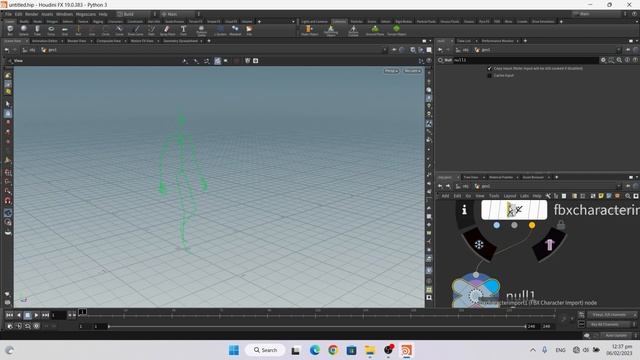Click the grey middle output dot of fbxcharacterimport
The image size is (640, 360).
[514, 225]
